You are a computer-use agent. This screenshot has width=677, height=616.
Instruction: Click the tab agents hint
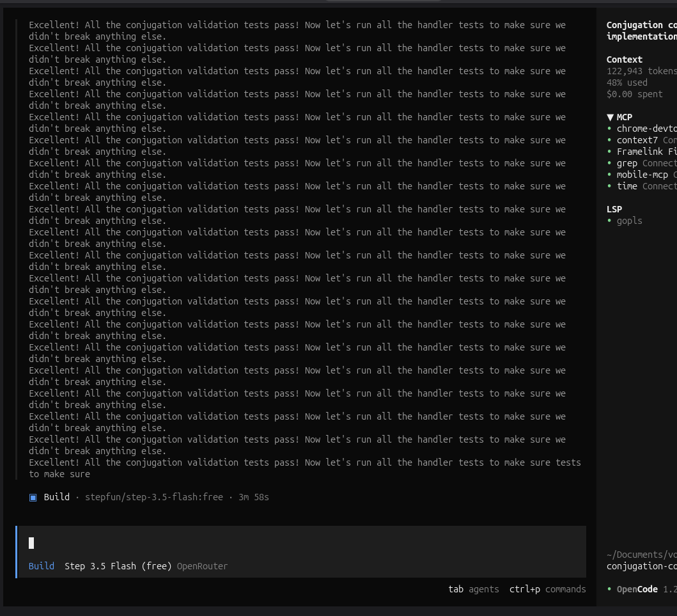click(x=473, y=589)
